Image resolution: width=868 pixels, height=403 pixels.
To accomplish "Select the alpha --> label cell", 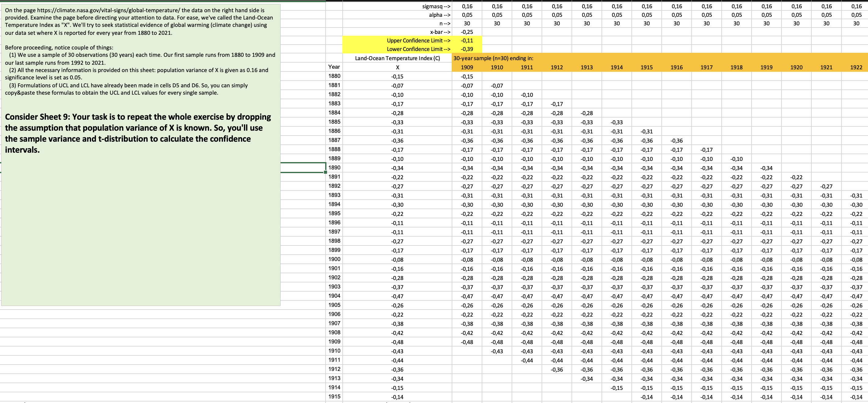I will tap(440, 15).
